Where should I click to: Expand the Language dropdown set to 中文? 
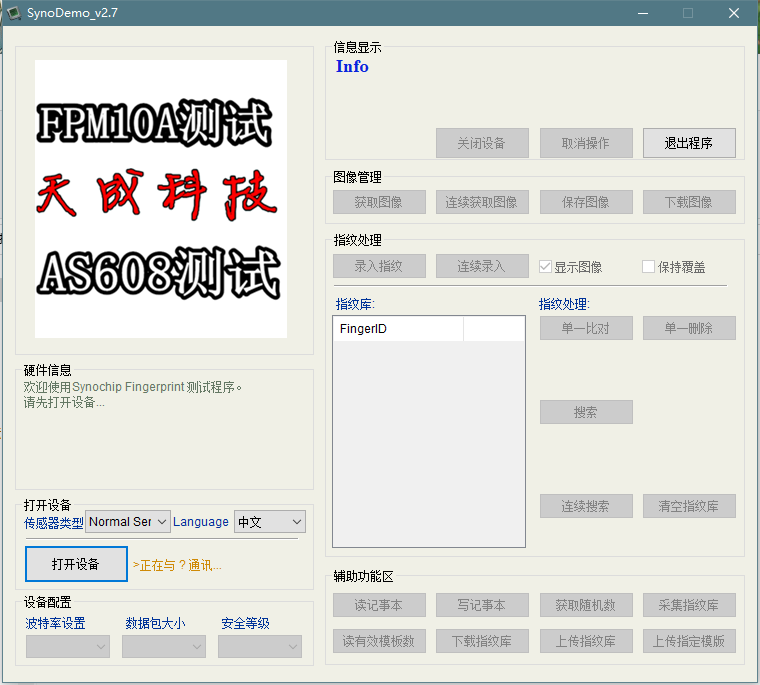269,521
